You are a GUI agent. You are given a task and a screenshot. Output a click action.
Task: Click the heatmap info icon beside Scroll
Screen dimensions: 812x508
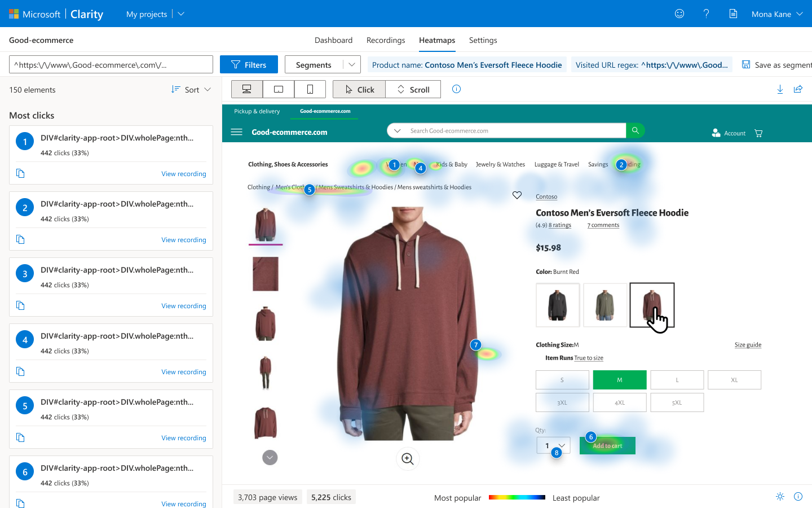coord(457,89)
